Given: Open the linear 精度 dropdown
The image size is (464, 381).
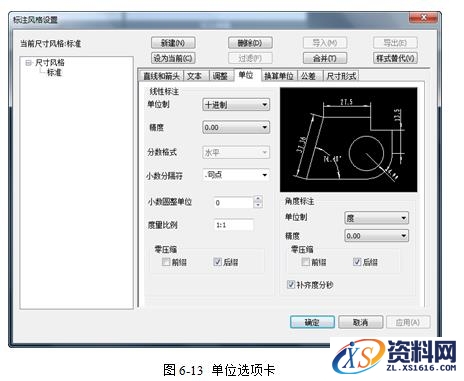Looking at the screenshot, I should (236, 127).
